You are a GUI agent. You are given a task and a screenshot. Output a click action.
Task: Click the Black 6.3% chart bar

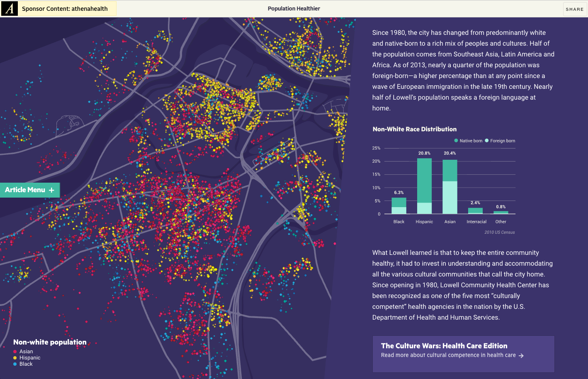(399, 205)
